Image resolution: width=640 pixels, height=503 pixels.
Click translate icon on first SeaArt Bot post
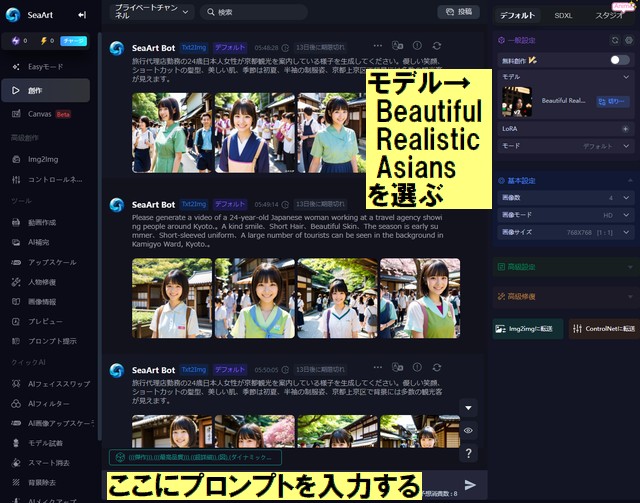point(398,46)
